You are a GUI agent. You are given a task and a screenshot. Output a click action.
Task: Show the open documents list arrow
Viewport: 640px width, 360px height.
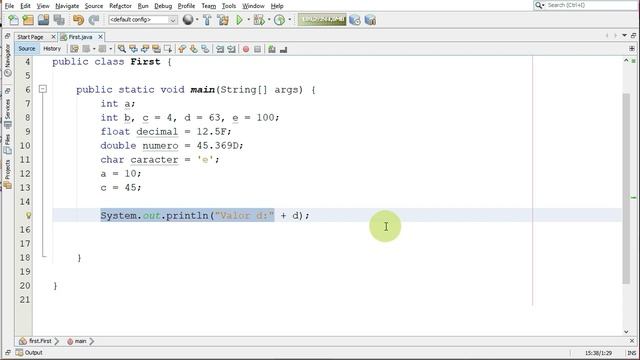[624, 36]
